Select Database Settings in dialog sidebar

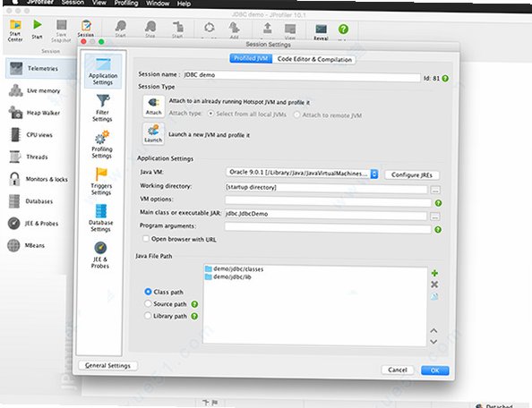[x=101, y=218]
